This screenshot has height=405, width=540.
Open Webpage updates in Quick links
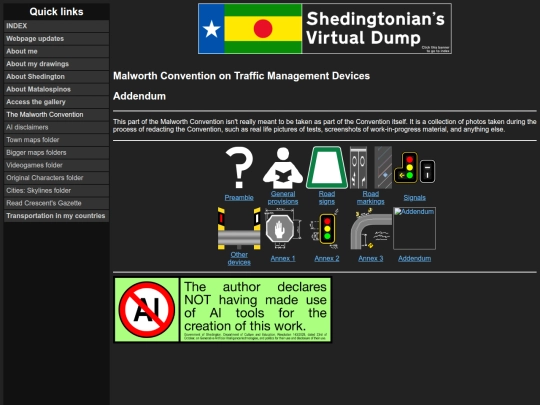pyautogui.click(x=56, y=39)
